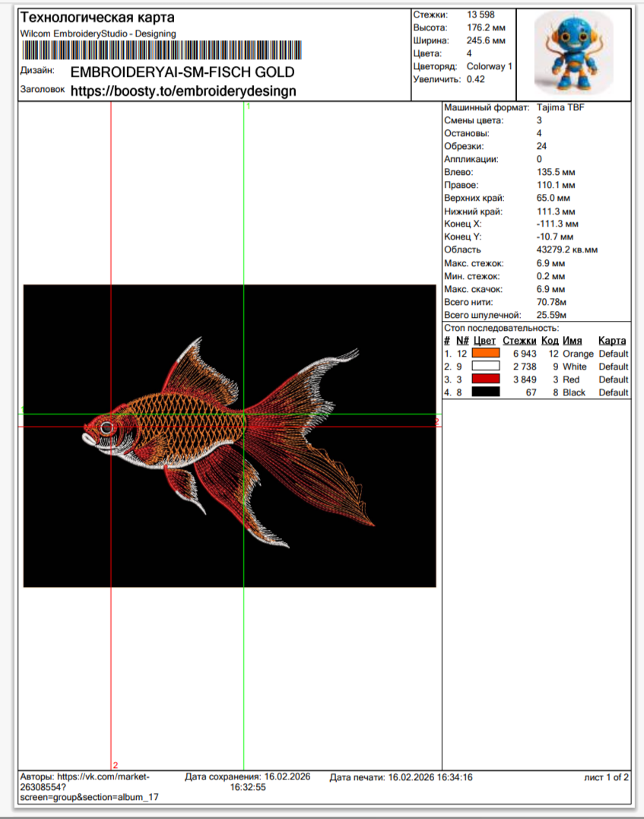
Task: Click the goldfish's eye in the design
Action: (106, 427)
